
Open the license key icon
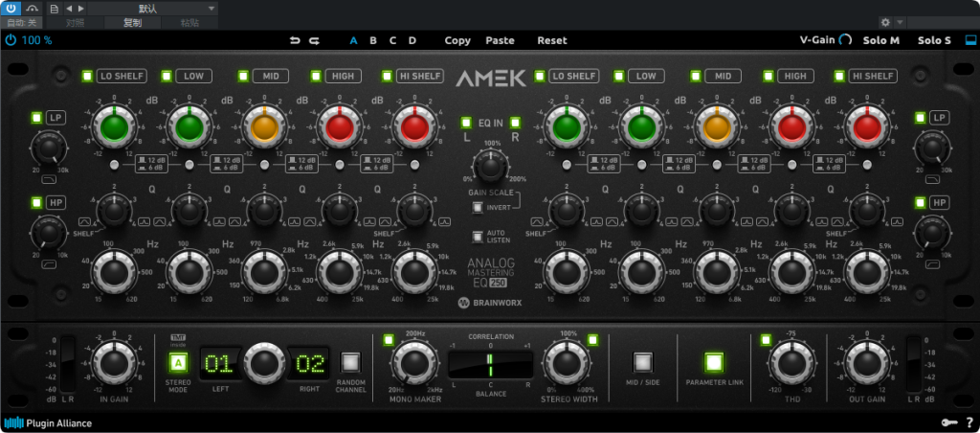click(948, 423)
